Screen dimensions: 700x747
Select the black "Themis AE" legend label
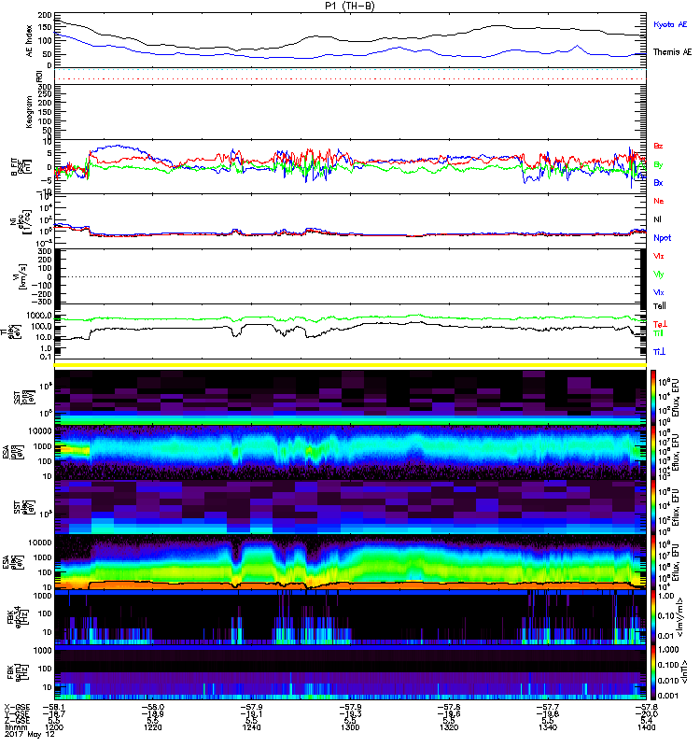tap(672, 52)
